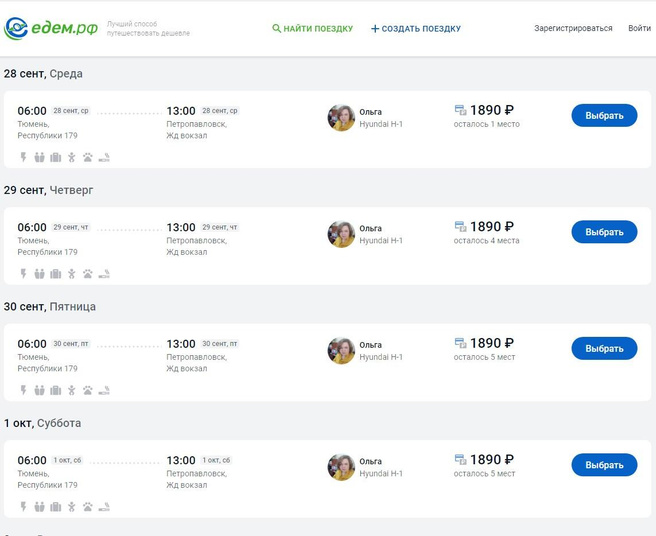Click the child passenger icon on 30 сент trip
Image resolution: width=656 pixels, height=536 pixels.
click(72, 391)
